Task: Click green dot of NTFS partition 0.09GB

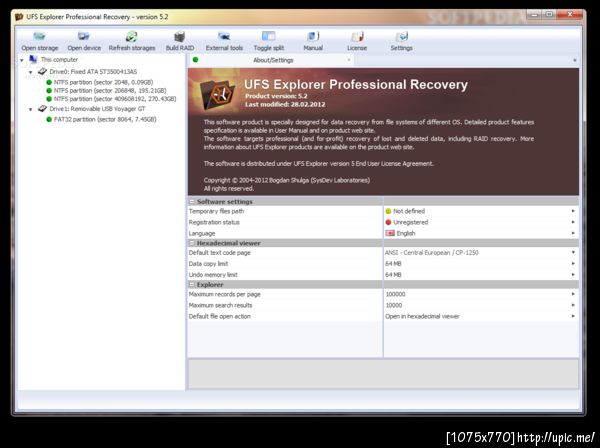Action: [x=49, y=82]
